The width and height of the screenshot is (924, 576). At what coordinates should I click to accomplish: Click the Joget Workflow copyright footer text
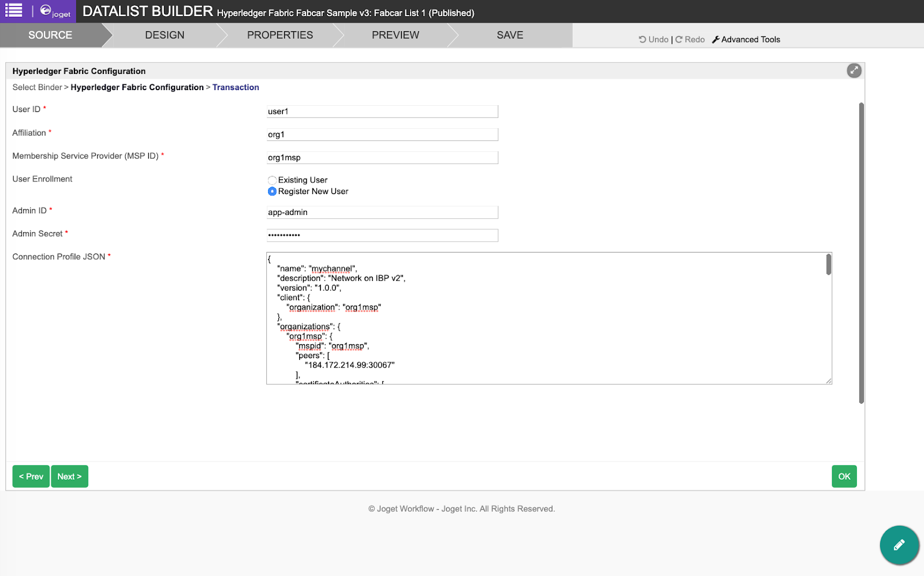461,509
